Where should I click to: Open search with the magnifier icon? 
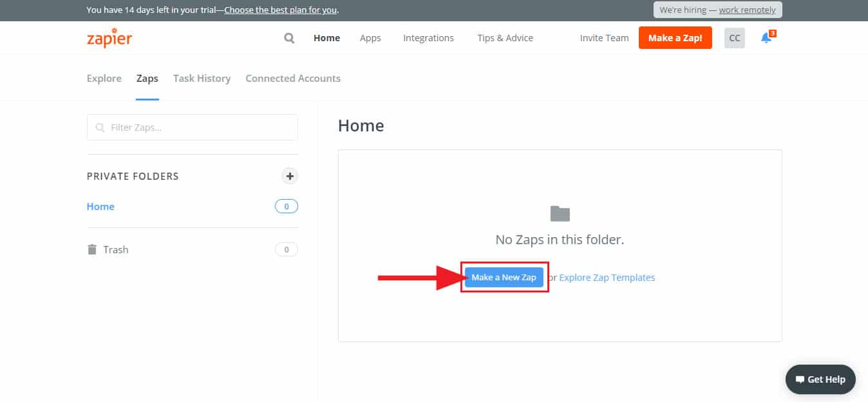pyautogui.click(x=289, y=38)
